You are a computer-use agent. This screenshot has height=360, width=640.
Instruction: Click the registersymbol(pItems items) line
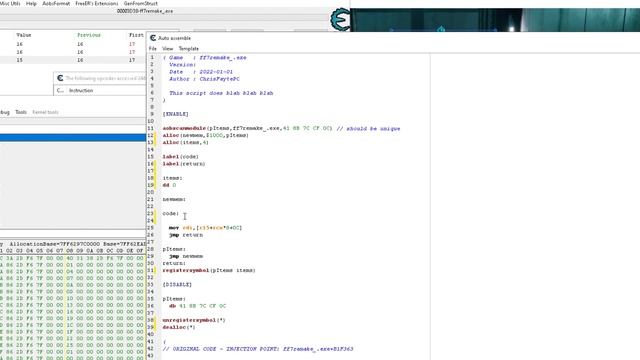coord(209,270)
